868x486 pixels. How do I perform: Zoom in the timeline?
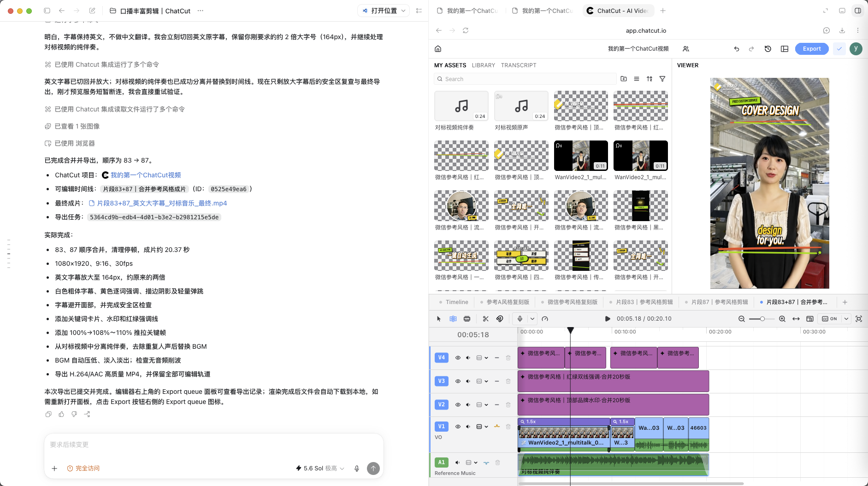tap(782, 319)
